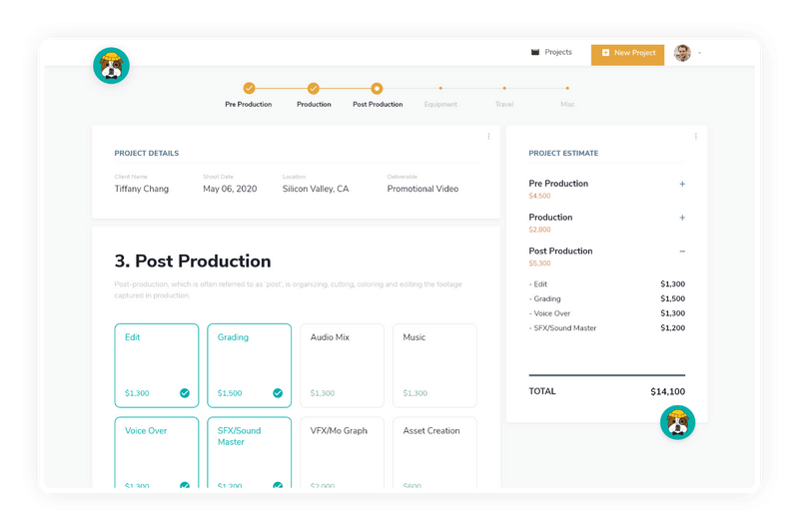Expand the Production estimate section
The width and height of the screenshot is (799, 532).
point(682,218)
